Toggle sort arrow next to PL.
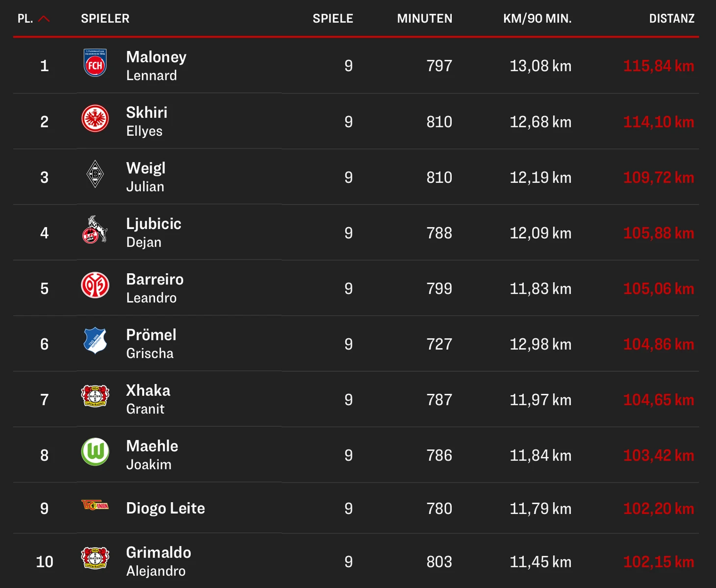Image resolution: width=716 pixels, height=588 pixels. click(44, 19)
